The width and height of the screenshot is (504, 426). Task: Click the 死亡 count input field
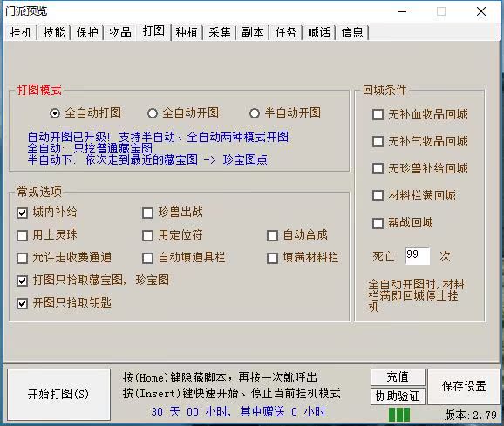(x=418, y=256)
